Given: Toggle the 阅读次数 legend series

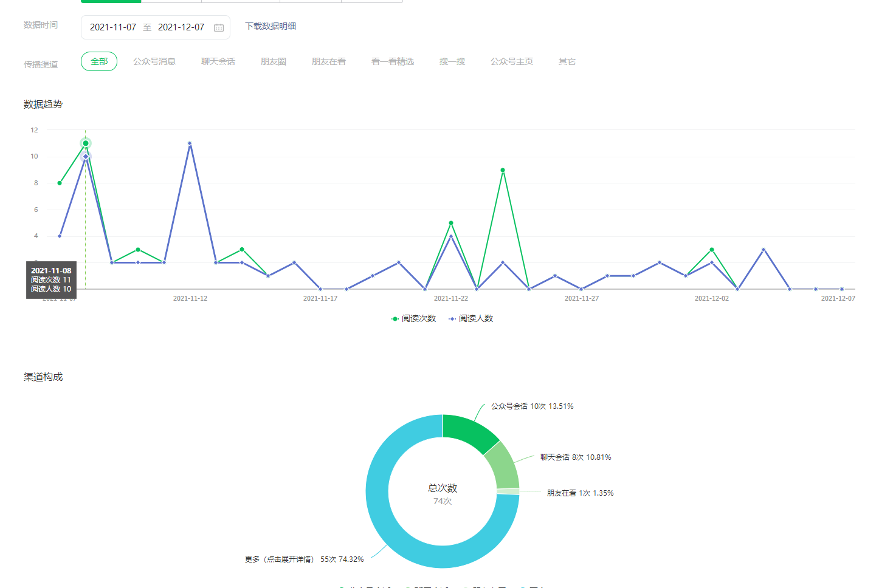Looking at the screenshot, I should pos(414,318).
